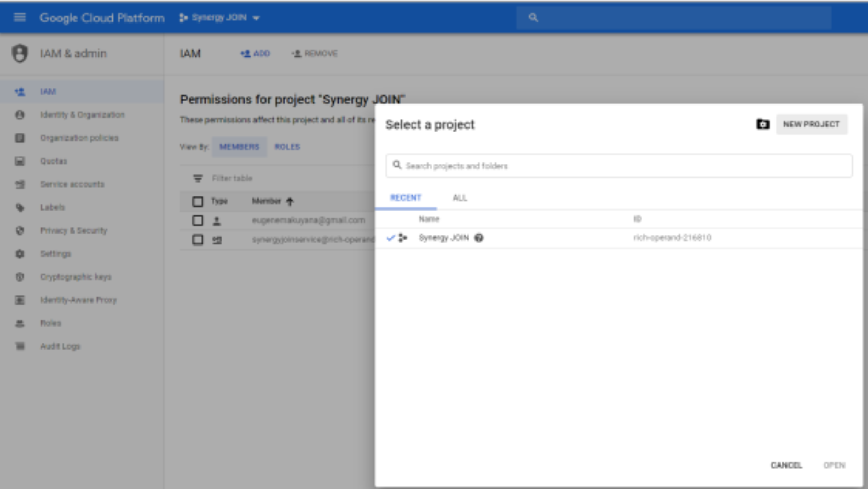Expand the Synergy JOIN project dropdown
The height and width of the screenshot is (489, 868).
tap(219, 18)
